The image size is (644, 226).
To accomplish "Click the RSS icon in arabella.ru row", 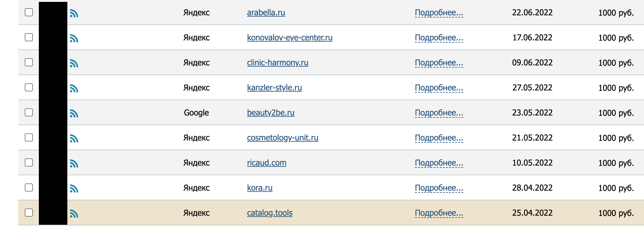I will pos(74,13).
